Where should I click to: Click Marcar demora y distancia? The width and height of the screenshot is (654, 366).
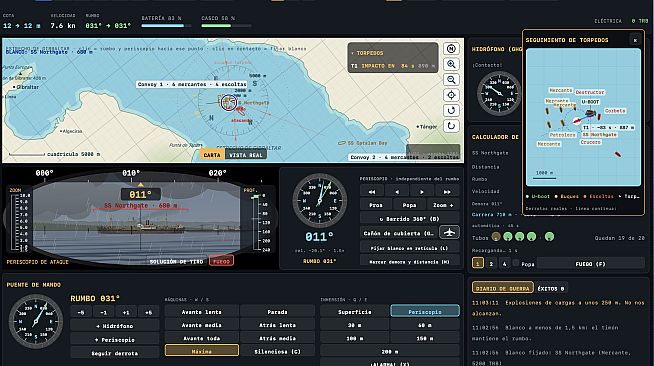point(409,261)
